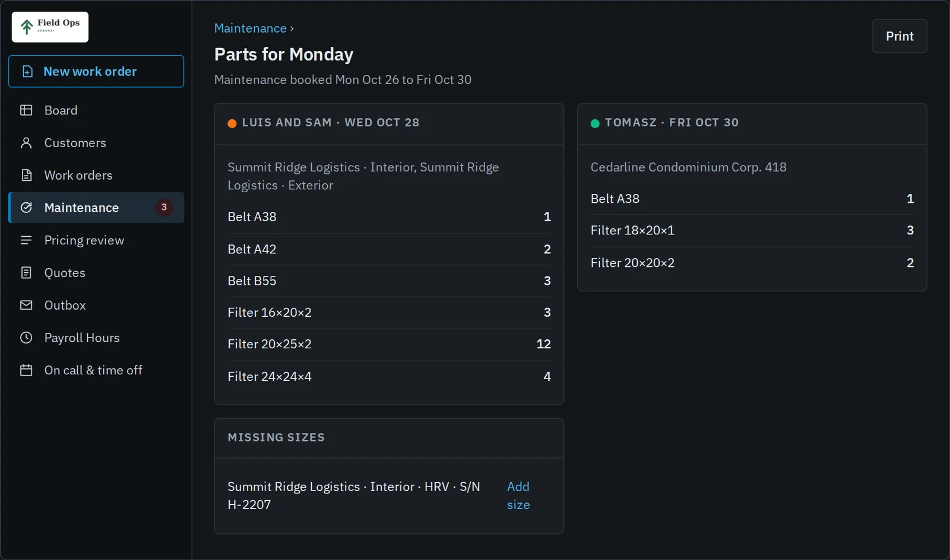Select Belt A42 row
This screenshot has width=950, height=560.
pos(389,249)
